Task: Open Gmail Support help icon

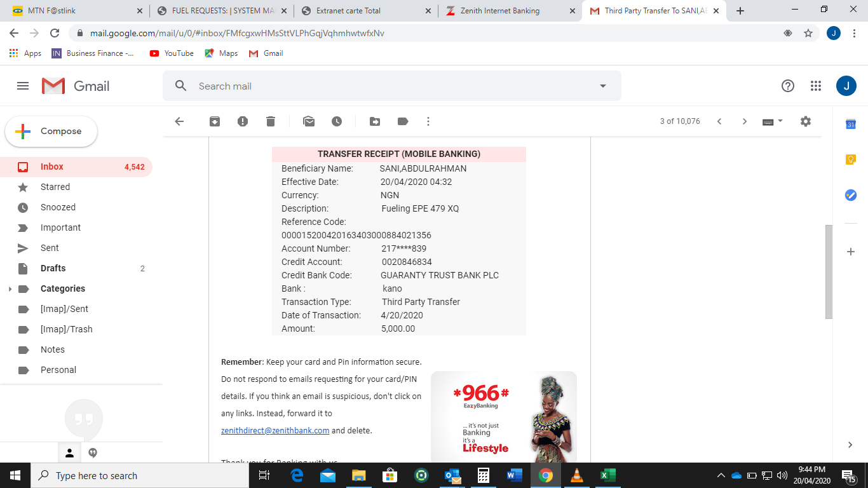Action: point(788,86)
